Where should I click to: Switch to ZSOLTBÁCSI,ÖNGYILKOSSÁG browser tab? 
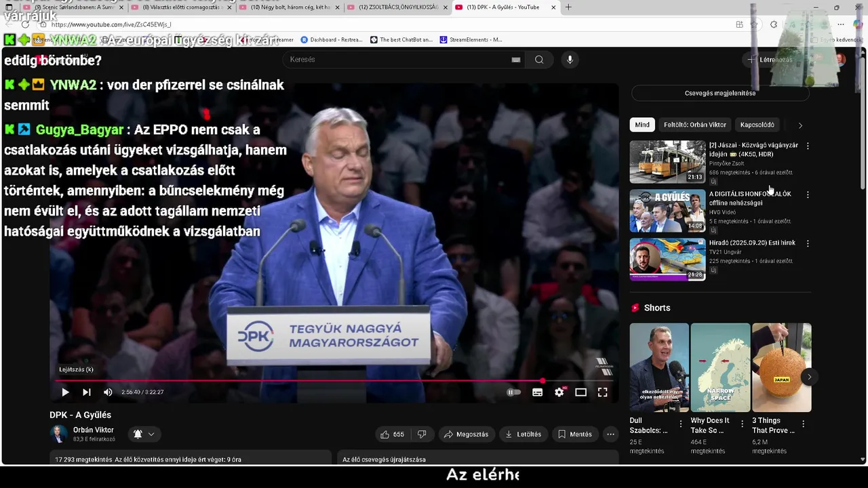[x=398, y=7]
